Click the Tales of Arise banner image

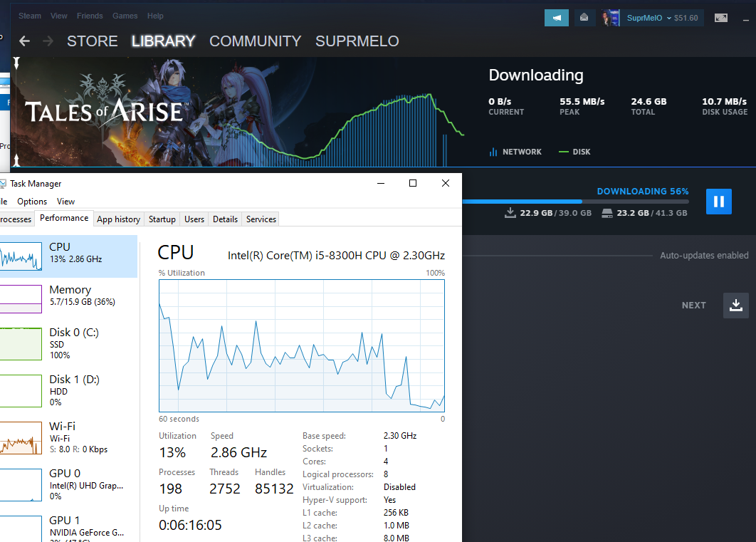point(107,110)
